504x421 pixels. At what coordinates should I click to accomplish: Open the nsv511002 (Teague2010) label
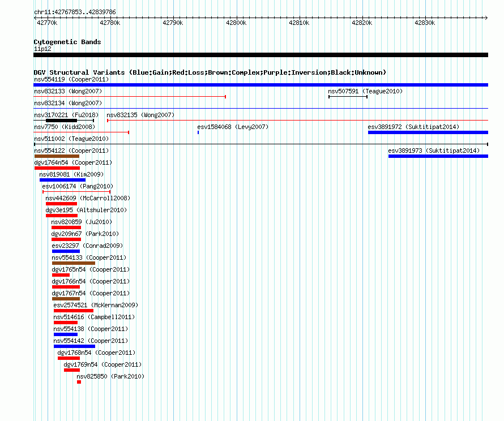(x=71, y=139)
